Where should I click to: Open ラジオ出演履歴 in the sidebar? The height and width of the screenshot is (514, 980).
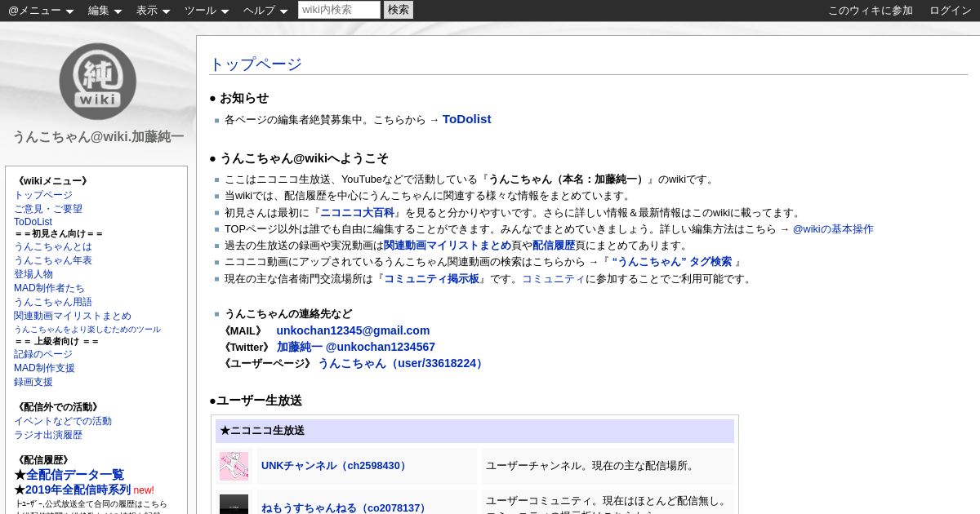pyautogui.click(x=48, y=435)
